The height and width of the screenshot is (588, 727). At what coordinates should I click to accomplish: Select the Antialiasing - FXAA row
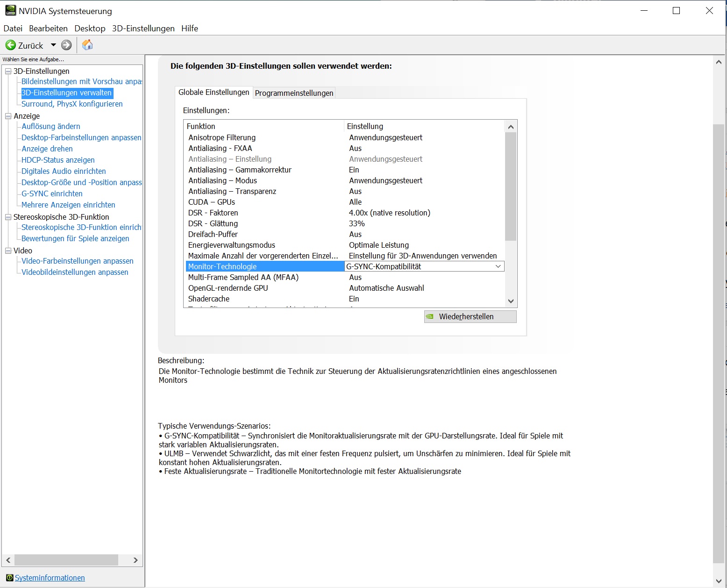(x=345, y=148)
